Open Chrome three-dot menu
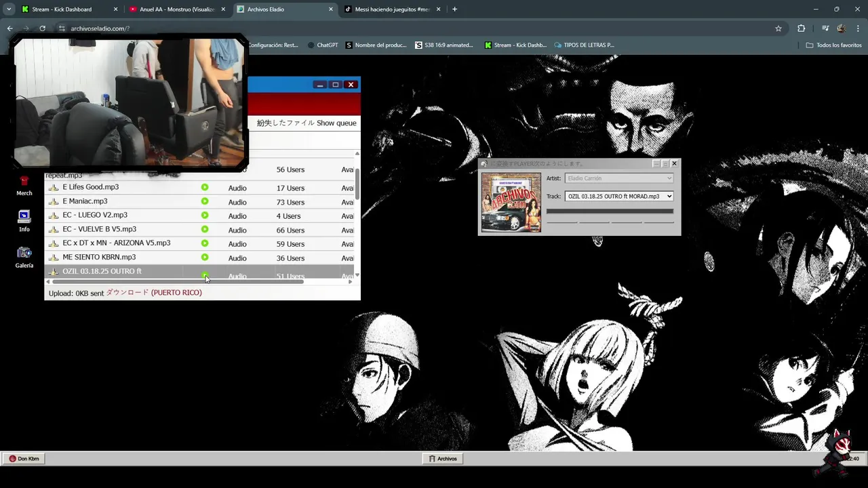This screenshot has width=868, height=488. pos(857,28)
